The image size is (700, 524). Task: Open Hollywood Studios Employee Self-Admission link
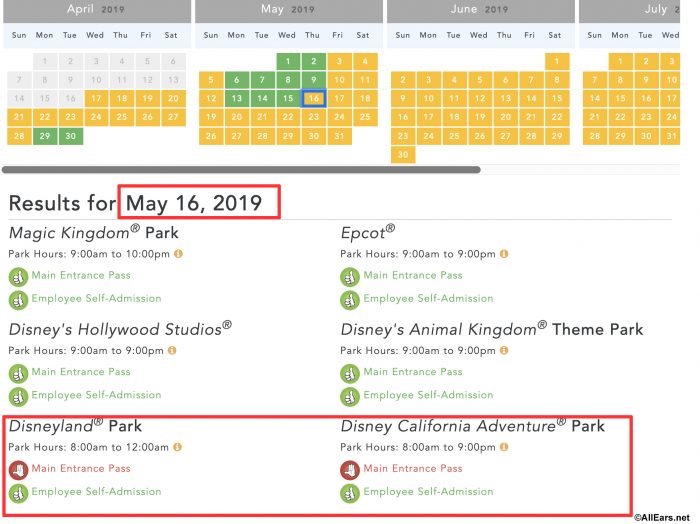pyautogui.click(x=96, y=395)
